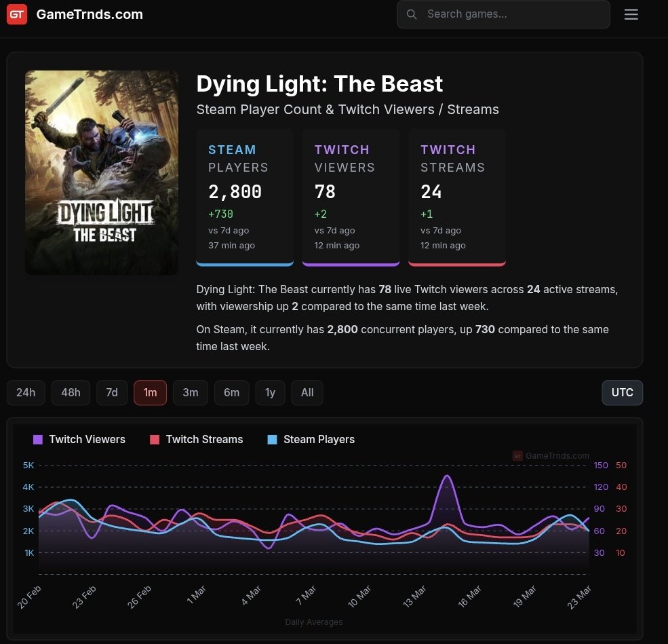Click the 'Steam Player Count & Twitch Viewers / Streams' subtitle

[348, 109]
